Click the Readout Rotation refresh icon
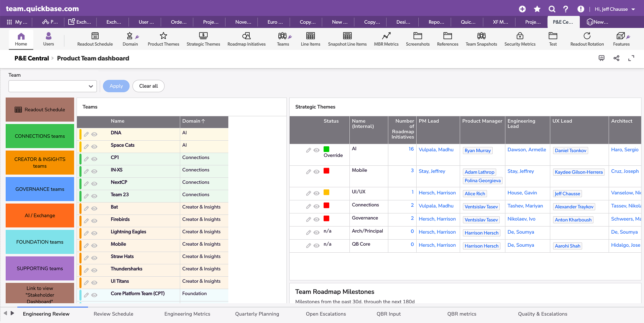The width and height of the screenshot is (644, 323). 587,36
